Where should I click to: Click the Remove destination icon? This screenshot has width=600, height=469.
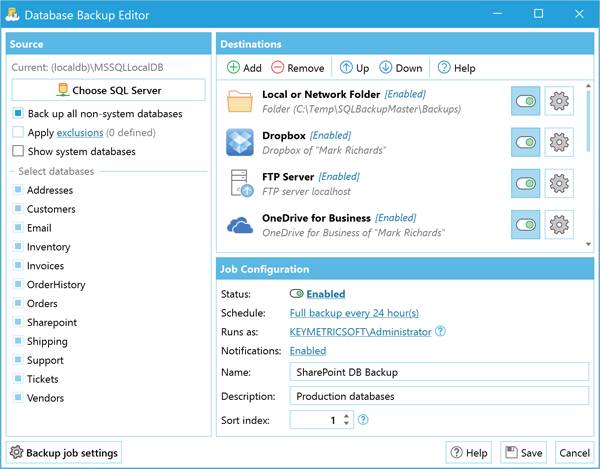[x=277, y=68]
